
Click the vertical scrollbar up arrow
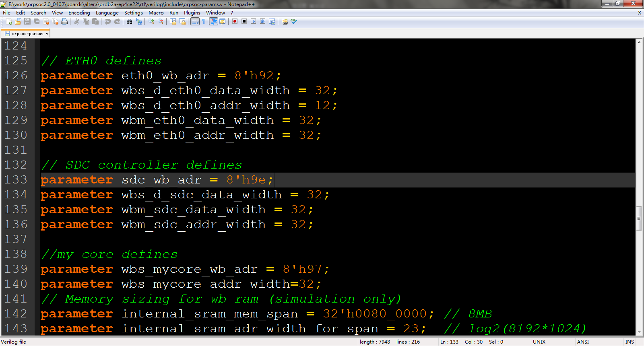(x=639, y=42)
